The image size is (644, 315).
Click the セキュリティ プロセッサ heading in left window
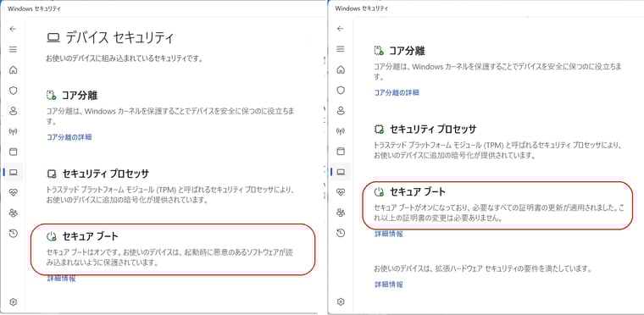click(x=106, y=174)
